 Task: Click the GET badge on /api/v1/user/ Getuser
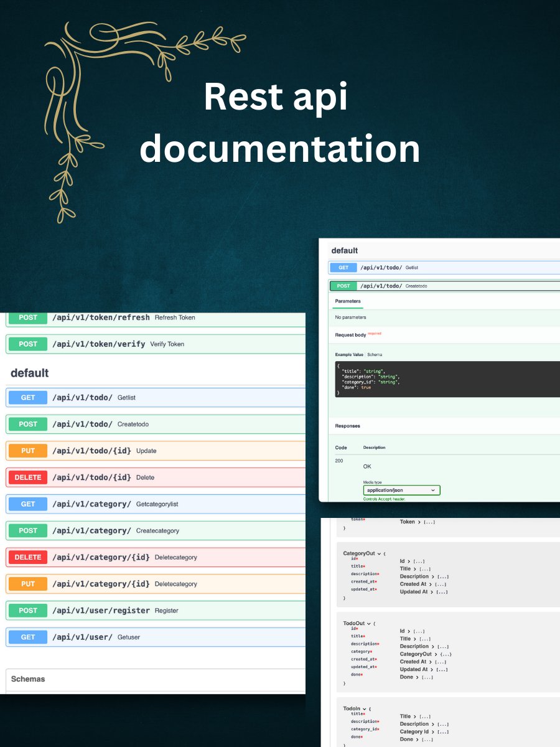click(27, 637)
